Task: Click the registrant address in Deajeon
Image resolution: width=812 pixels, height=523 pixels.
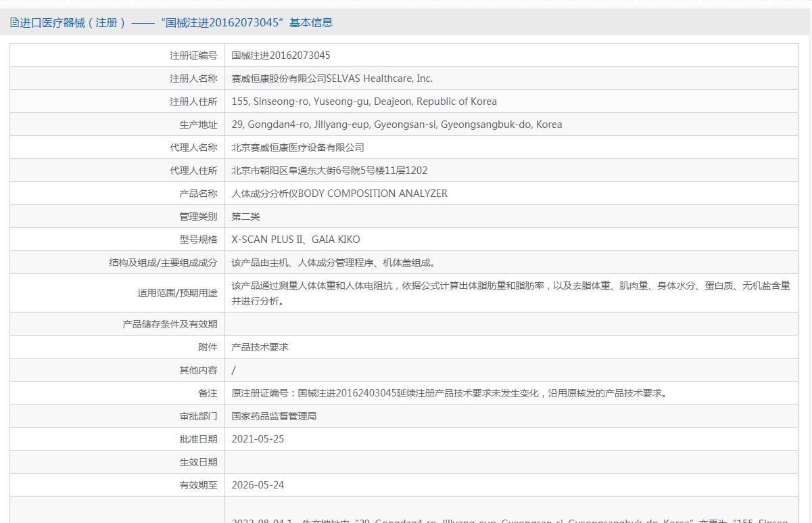Action: [x=364, y=101]
